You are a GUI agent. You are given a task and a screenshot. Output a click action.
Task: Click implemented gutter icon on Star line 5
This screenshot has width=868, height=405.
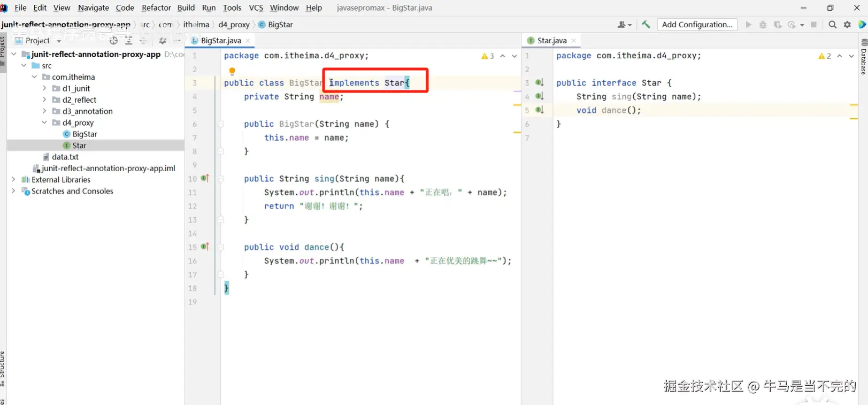tap(540, 110)
